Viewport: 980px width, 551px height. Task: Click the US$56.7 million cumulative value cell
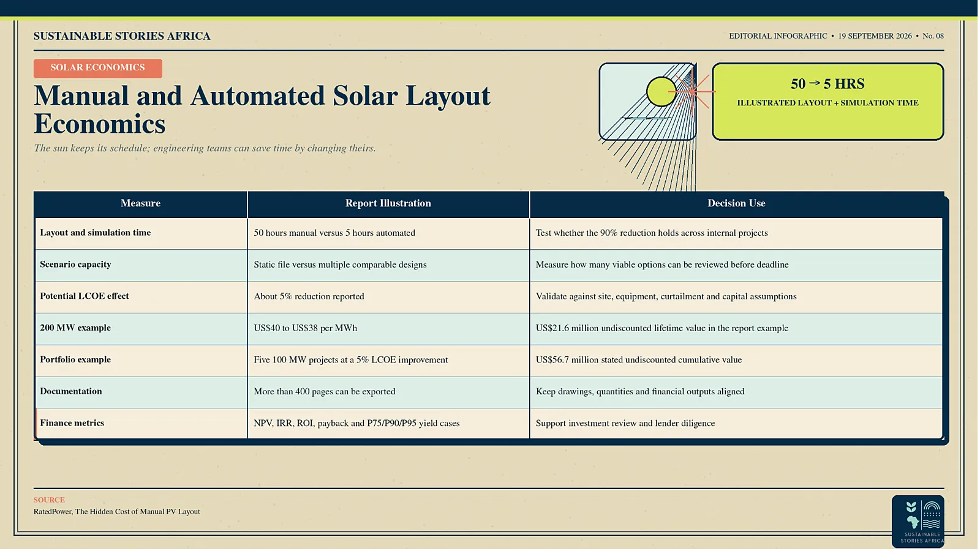click(736, 361)
